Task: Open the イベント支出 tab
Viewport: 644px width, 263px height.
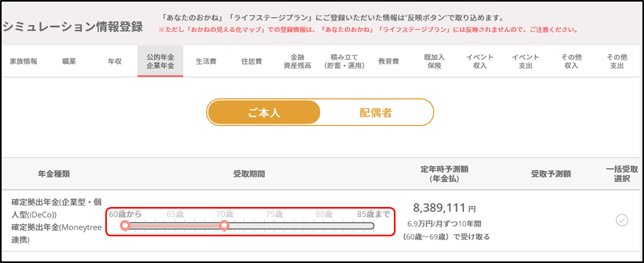Action: (525, 61)
